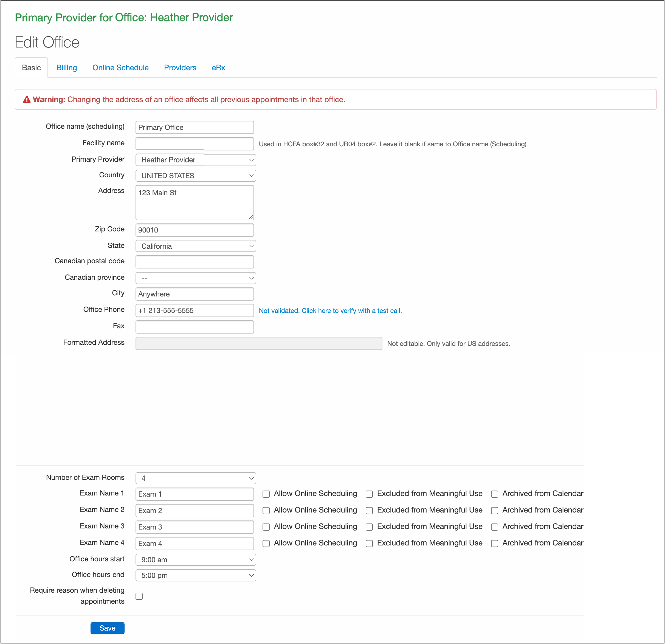The image size is (665, 644).
Task: Toggle require reason when deleting appointments
Action: click(x=139, y=596)
